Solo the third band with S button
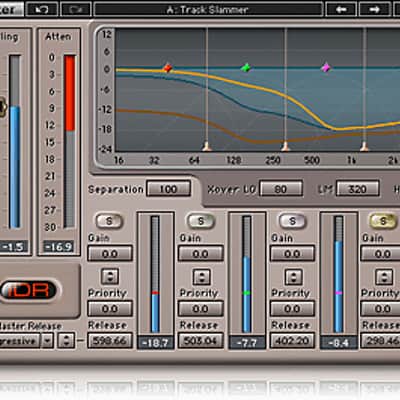Screen dimensions: 400x400 point(292,221)
